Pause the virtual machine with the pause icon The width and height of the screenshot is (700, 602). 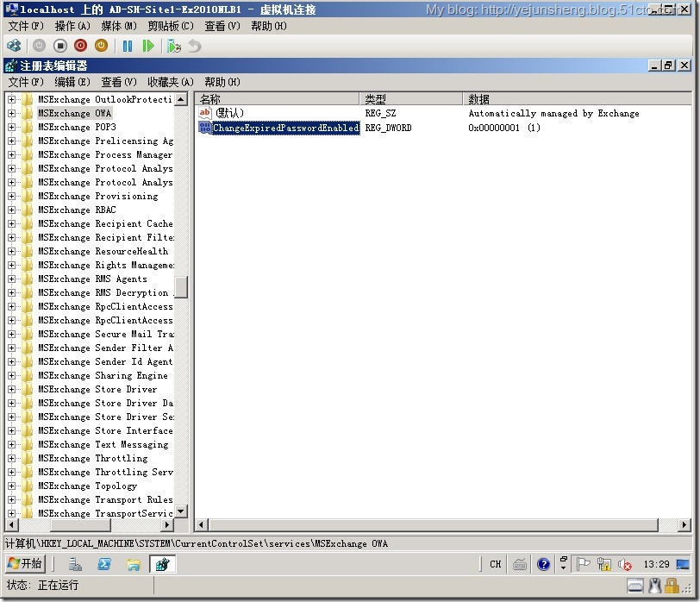point(128,46)
